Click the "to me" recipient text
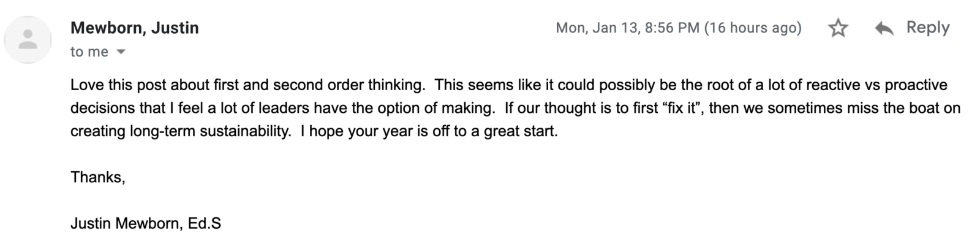This screenshot has height=235, width=980. (89, 52)
